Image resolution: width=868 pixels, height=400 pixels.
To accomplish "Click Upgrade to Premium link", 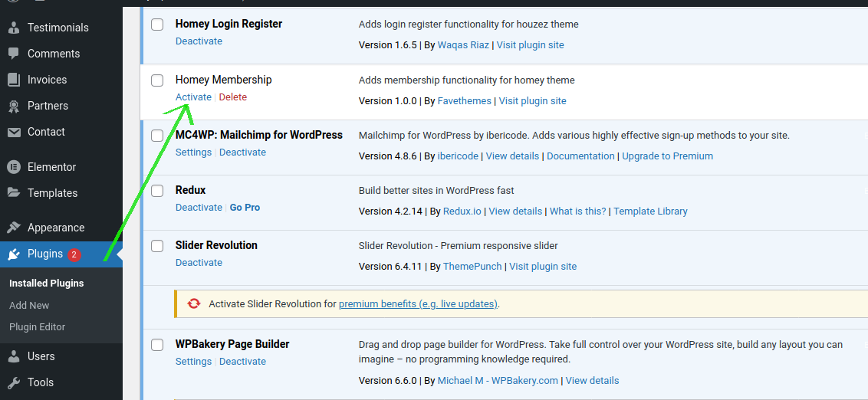I will click(668, 156).
